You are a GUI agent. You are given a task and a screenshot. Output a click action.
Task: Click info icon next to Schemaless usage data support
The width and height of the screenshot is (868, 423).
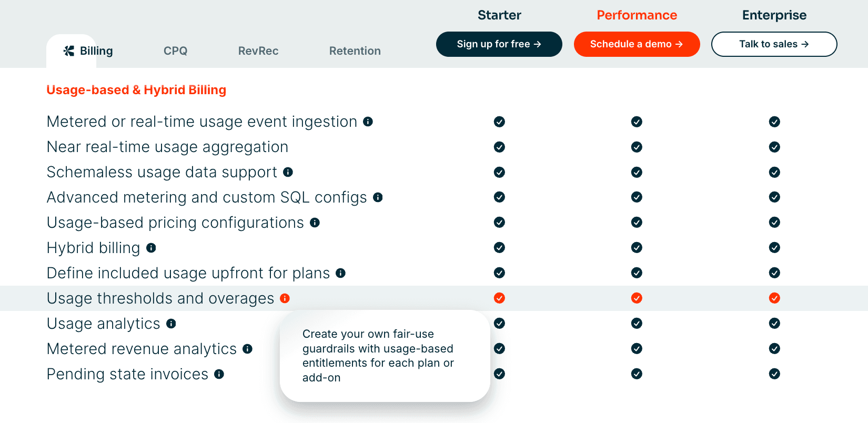[x=288, y=172]
